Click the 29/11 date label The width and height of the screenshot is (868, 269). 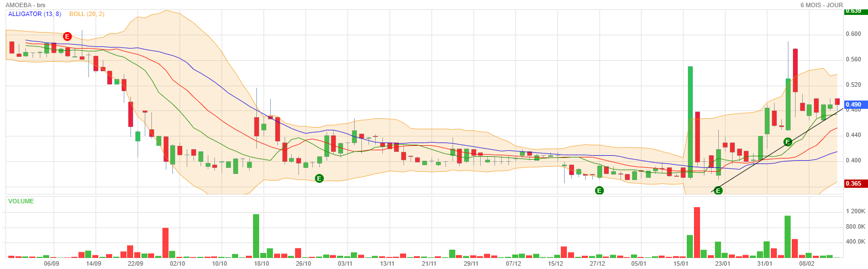(471, 264)
